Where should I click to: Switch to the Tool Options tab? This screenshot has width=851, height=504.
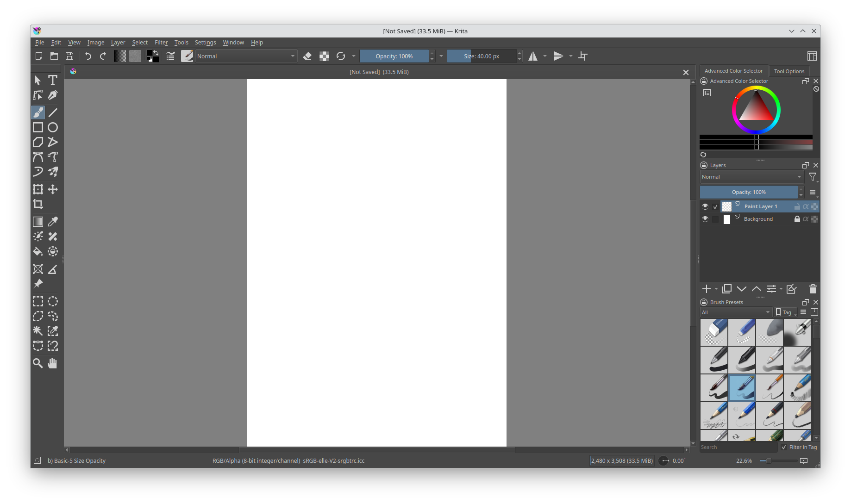coord(789,71)
